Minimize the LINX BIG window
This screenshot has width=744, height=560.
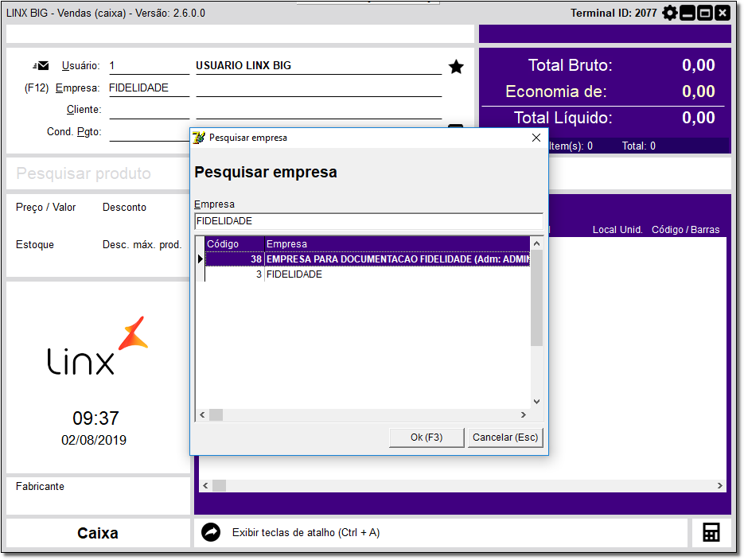(x=687, y=13)
